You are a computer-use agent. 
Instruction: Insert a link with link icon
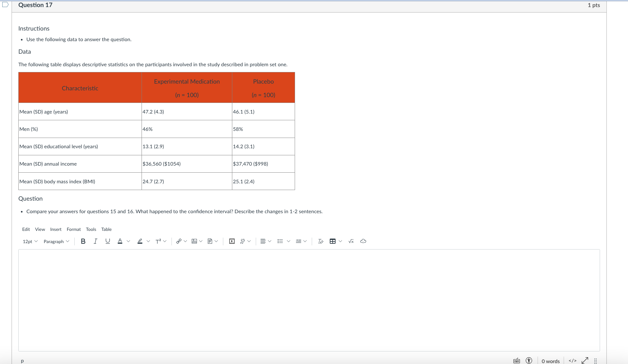(x=179, y=241)
